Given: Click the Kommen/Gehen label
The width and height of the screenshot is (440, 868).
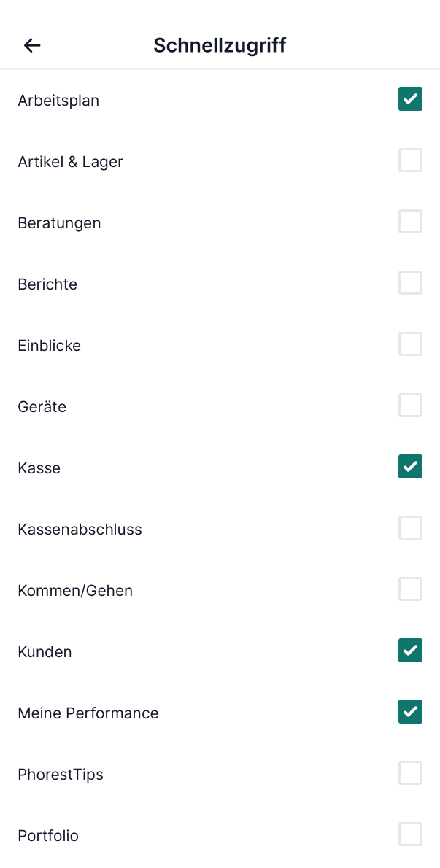Looking at the screenshot, I should click(x=75, y=591).
